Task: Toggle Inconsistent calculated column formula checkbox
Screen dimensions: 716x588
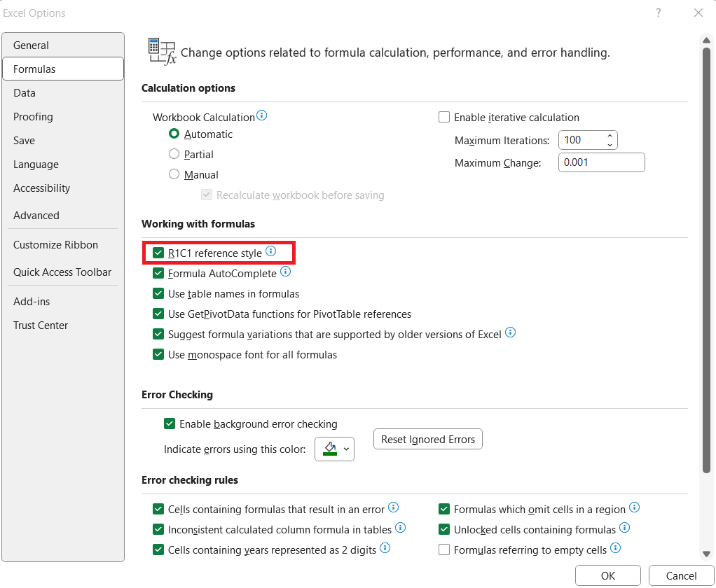Action: [158, 530]
